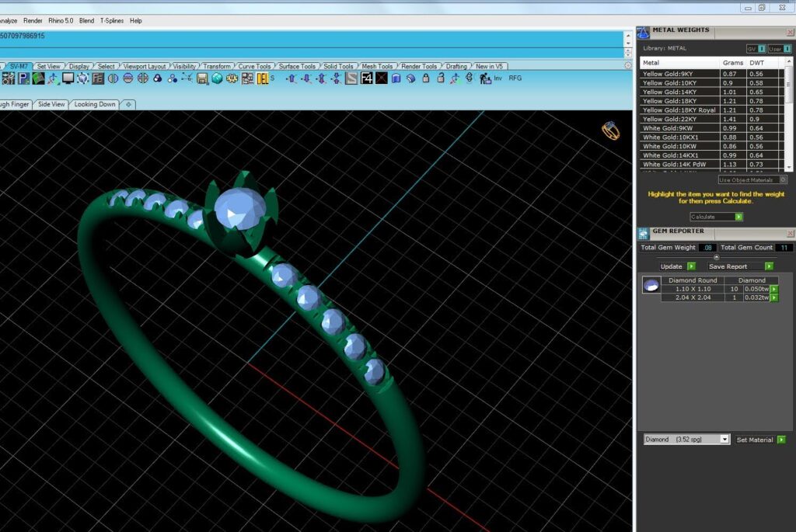
Task: Switch to the Drafting tab
Action: (x=456, y=67)
